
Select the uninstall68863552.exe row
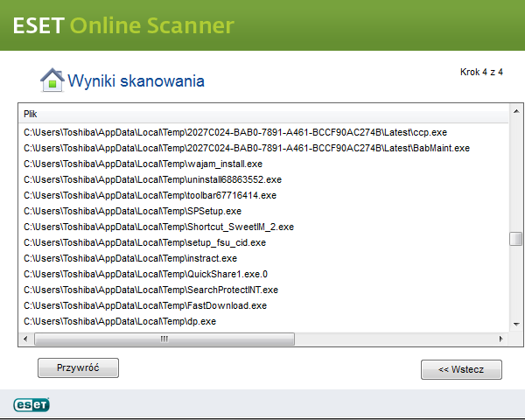pos(264,179)
